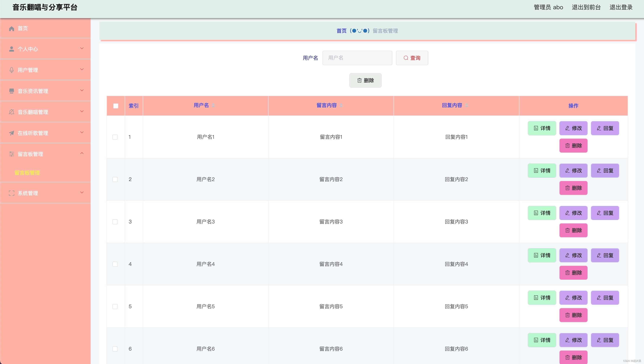Open 用户管理 sidebar menu item
Screen dimensions: 644x364
tap(45, 70)
